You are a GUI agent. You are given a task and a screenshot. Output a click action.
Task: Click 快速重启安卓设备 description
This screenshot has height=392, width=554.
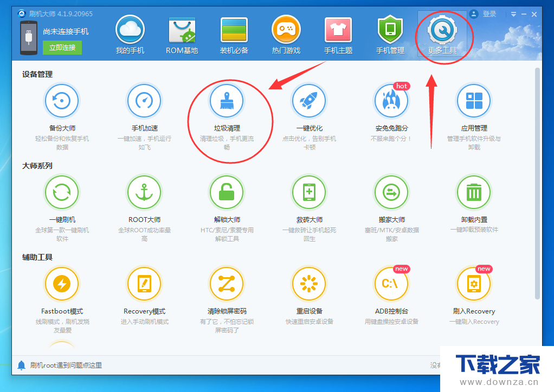[309, 322]
